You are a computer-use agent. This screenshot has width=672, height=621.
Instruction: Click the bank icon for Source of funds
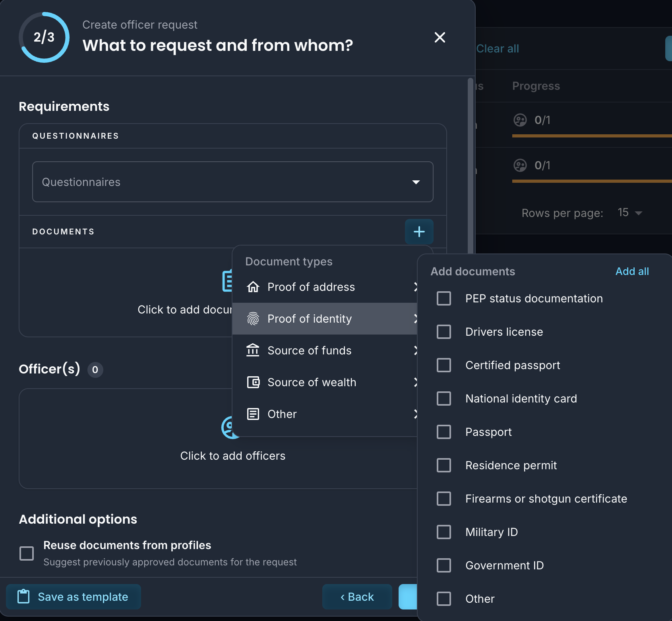click(x=253, y=350)
